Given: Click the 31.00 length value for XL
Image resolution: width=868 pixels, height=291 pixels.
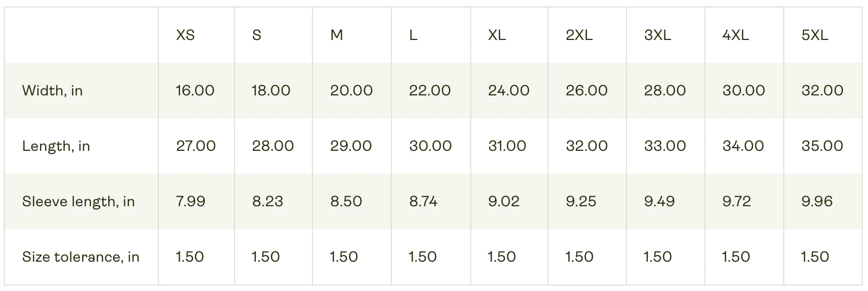Looking at the screenshot, I should pos(507,146).
